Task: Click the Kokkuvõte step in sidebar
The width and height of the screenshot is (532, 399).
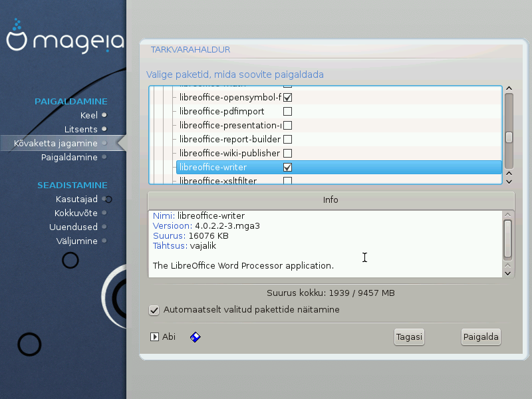Action: (76, 213)
